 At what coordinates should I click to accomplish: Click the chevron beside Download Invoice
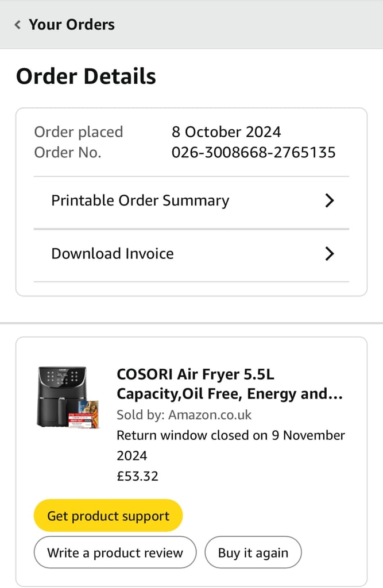[x=330, y=254]
